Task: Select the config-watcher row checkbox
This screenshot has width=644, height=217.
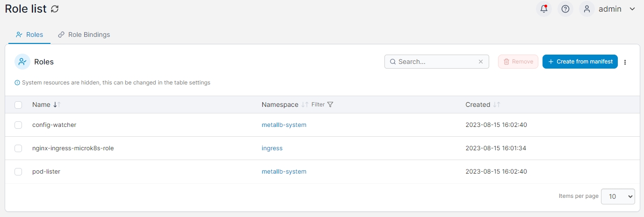Action: 18,125
